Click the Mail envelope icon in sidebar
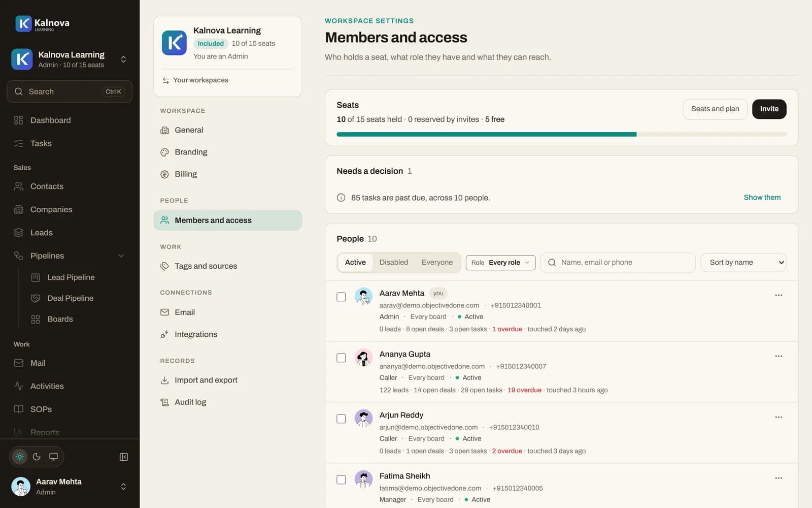The image size is (812, 508). click(19, 363)
